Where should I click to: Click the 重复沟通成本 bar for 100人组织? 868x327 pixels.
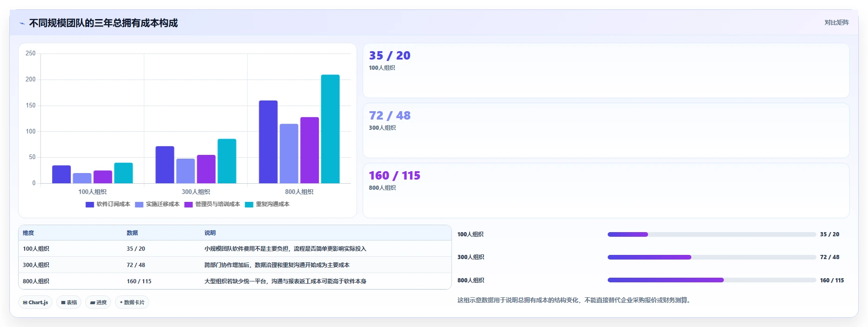click(124, 173)
